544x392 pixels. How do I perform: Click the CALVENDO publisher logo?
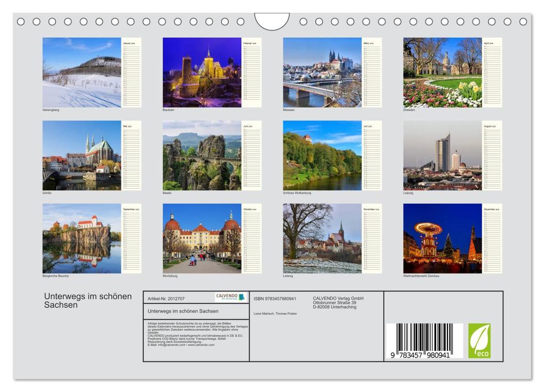(x=230, y=297)
